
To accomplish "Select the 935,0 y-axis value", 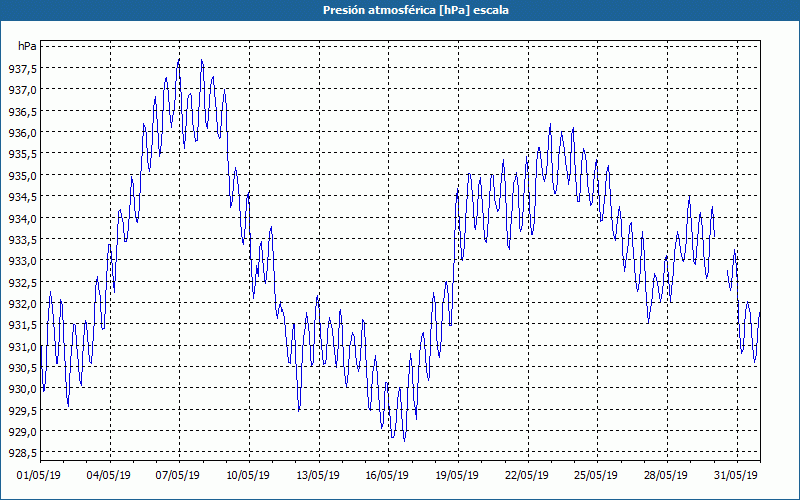I will pos(22,175).
